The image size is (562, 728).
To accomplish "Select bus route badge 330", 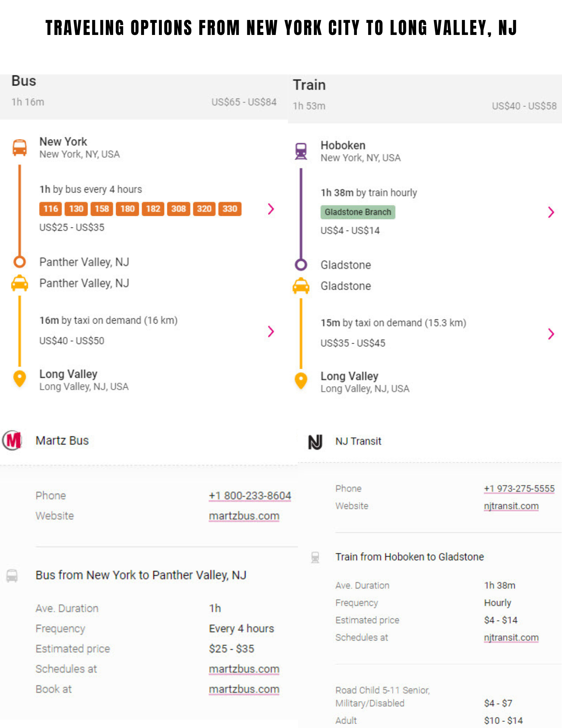I will (230, 209).
